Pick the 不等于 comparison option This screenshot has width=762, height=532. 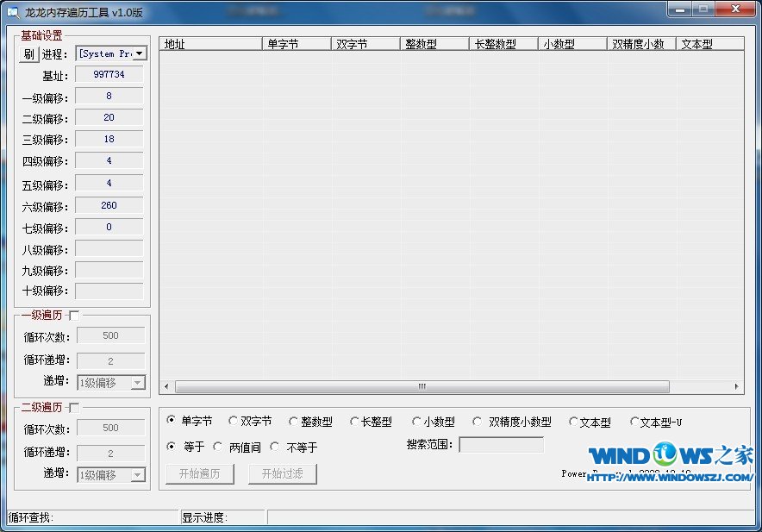coord(274,447)
